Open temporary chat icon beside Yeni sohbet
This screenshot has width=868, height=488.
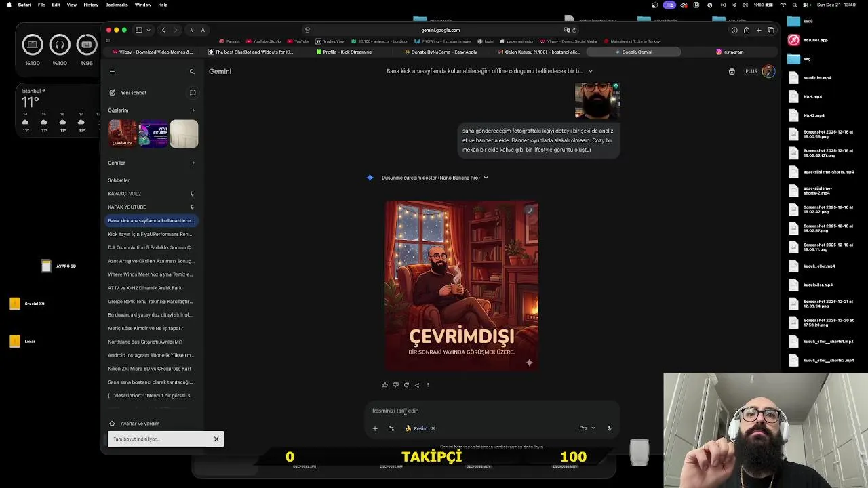point(193,93)
